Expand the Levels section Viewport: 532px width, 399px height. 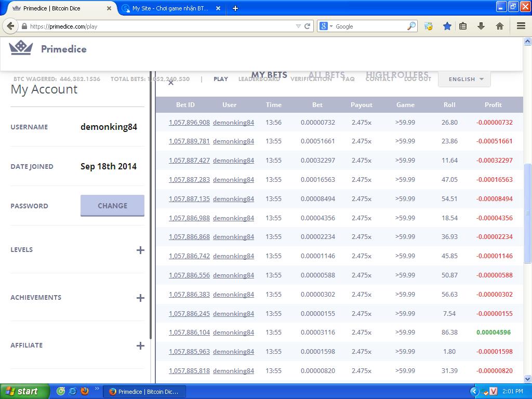(x=140, y=250)
